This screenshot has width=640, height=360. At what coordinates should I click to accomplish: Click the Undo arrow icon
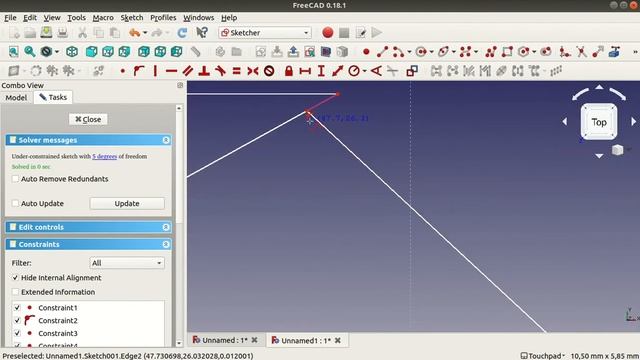click(134, 33)
